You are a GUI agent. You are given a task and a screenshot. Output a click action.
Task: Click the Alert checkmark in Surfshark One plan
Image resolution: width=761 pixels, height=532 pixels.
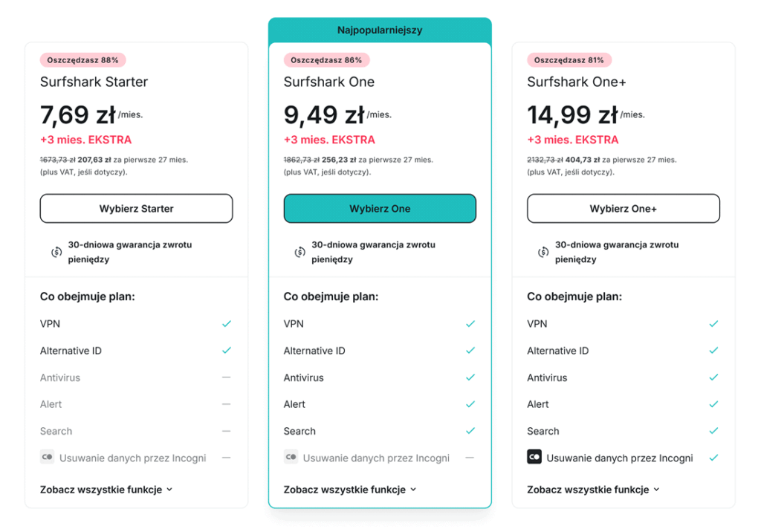point(470,404)
